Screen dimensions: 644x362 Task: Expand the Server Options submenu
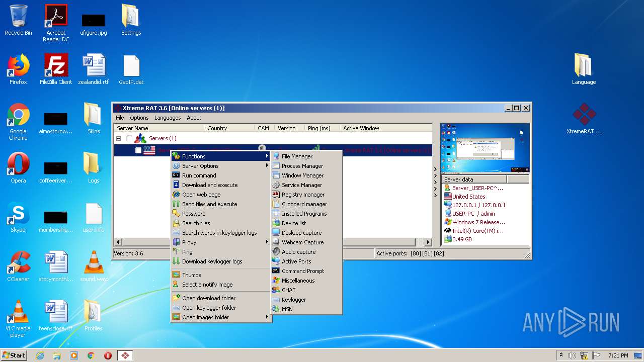pos(267,166)
